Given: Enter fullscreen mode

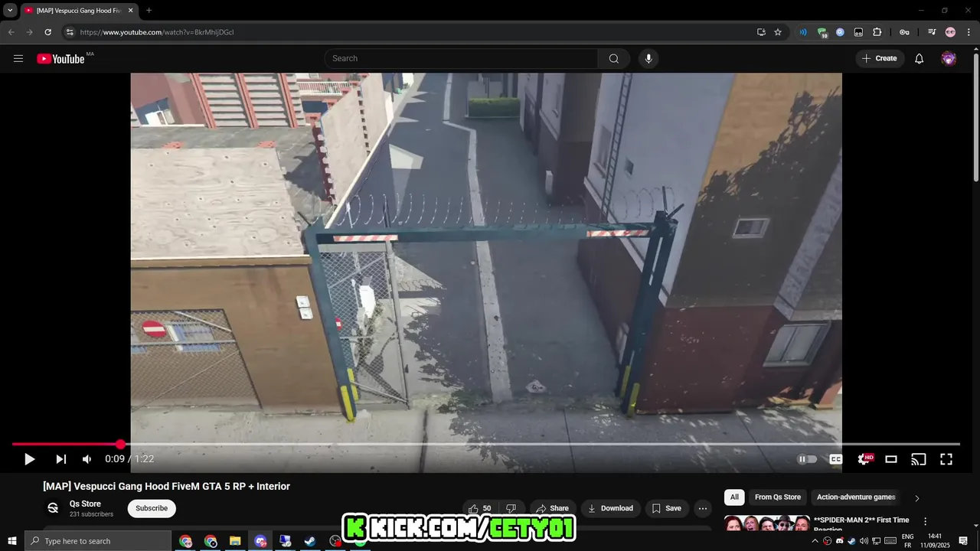Looking at the screenshot, I should click(x=946, y=459).
